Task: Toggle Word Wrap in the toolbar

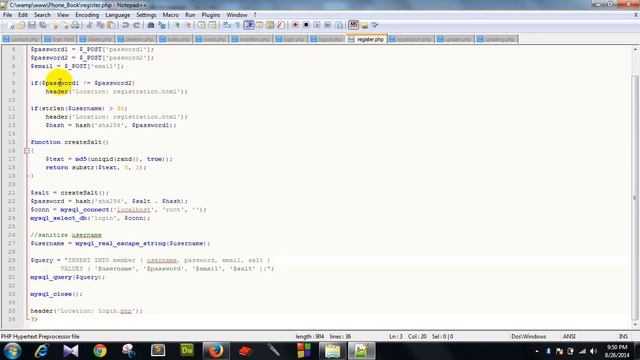Action: pos(227,25)
